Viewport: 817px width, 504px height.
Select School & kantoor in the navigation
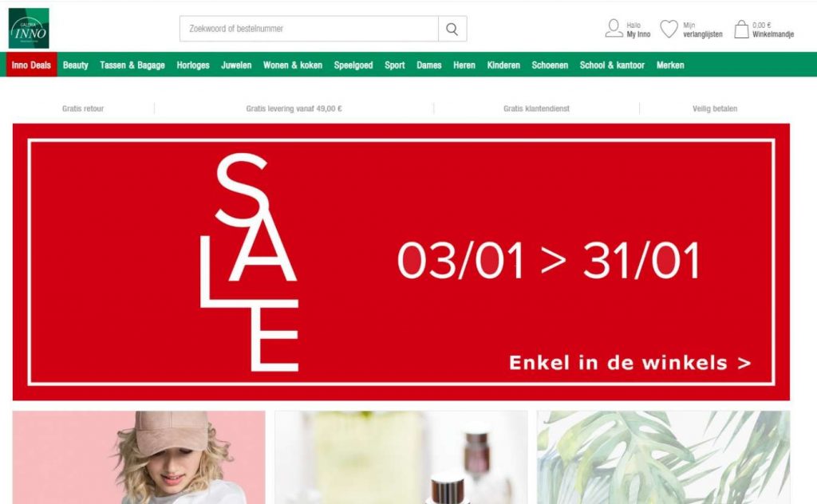(x=612, y=65)
